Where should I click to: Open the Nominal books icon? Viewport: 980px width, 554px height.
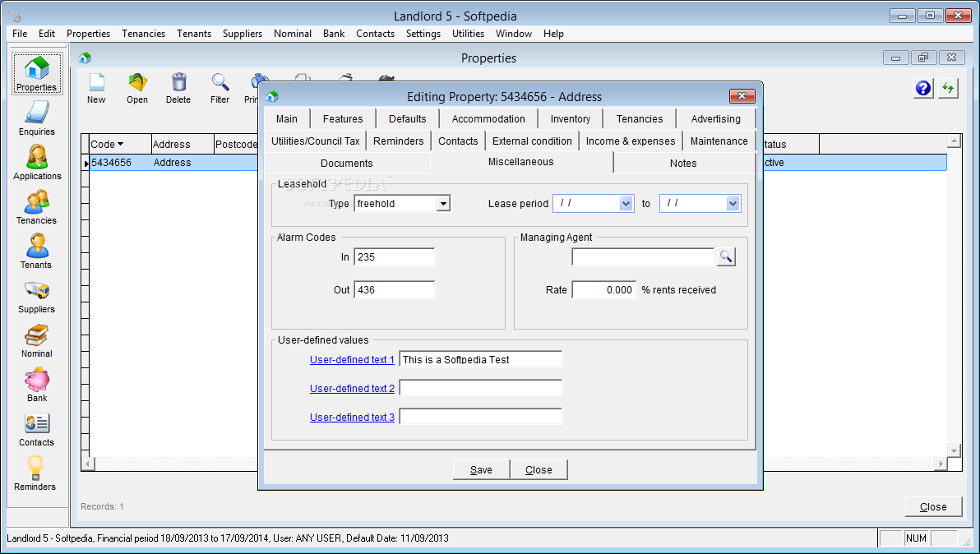point(37,340)
